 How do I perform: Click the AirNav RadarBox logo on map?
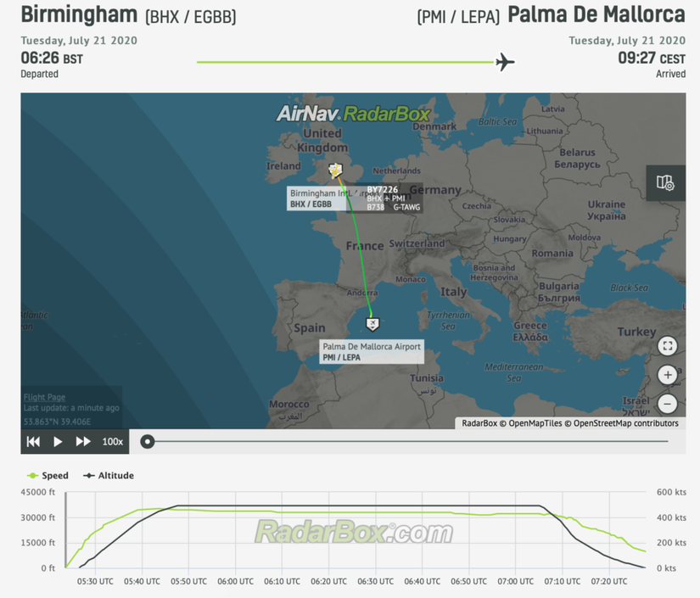[353, 114]
